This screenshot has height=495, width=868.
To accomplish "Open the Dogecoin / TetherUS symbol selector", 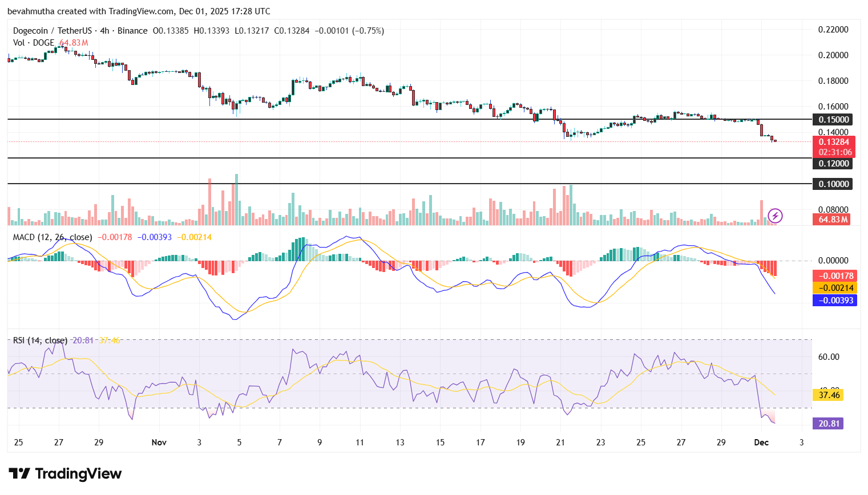I will click(x=50, y=31).
